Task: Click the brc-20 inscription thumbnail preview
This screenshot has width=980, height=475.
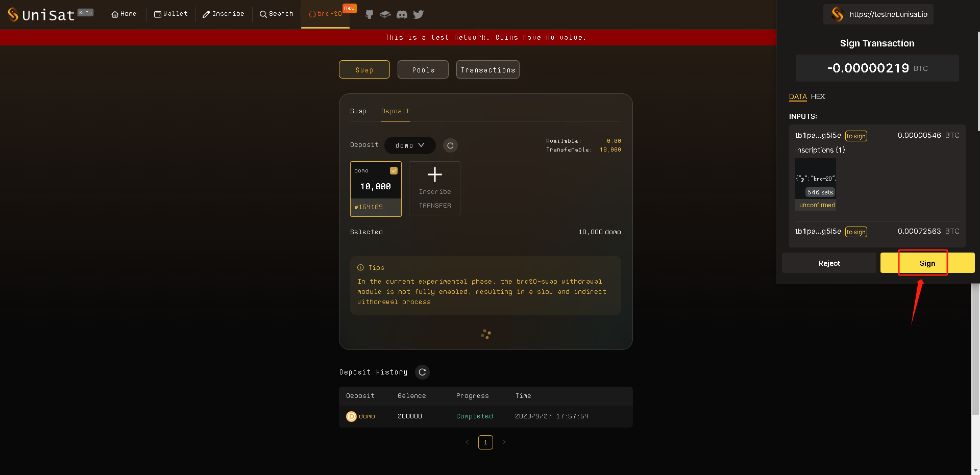Action: (x=815, y=179)
